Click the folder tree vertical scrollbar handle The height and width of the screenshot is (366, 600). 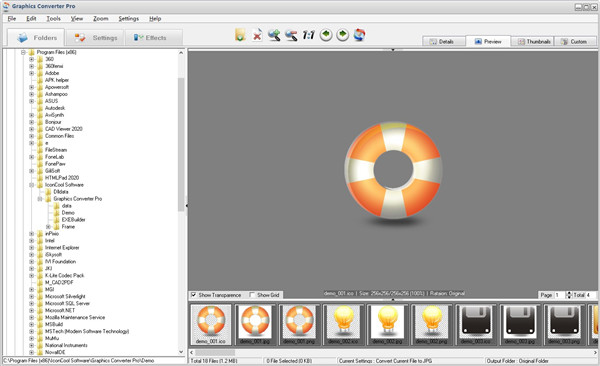(181, 144)
